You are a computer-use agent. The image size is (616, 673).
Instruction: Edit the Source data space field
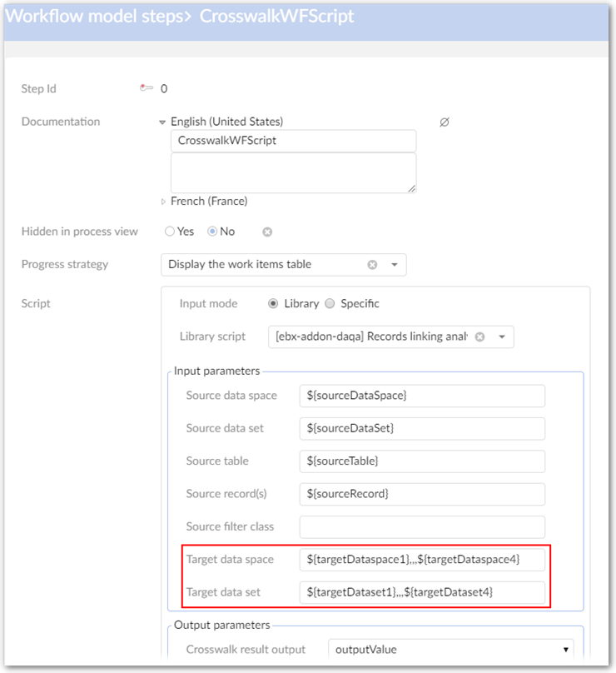click(422, 396)
